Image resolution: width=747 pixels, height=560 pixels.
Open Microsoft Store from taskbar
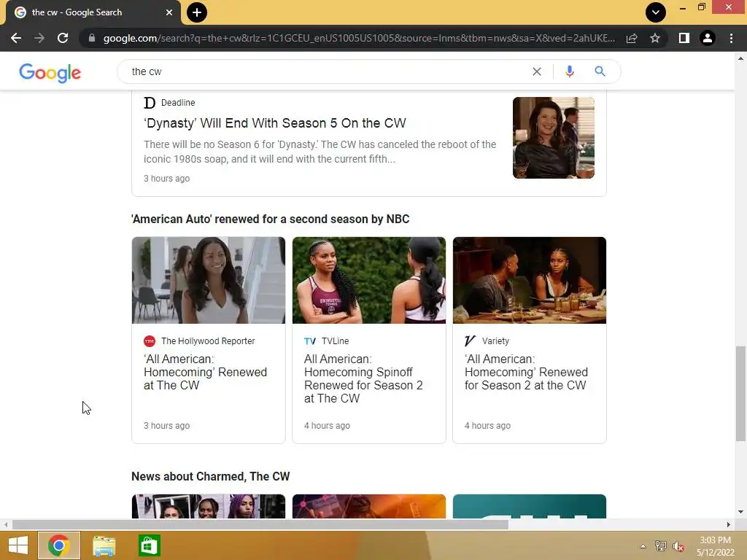click(x=149, y=545)
